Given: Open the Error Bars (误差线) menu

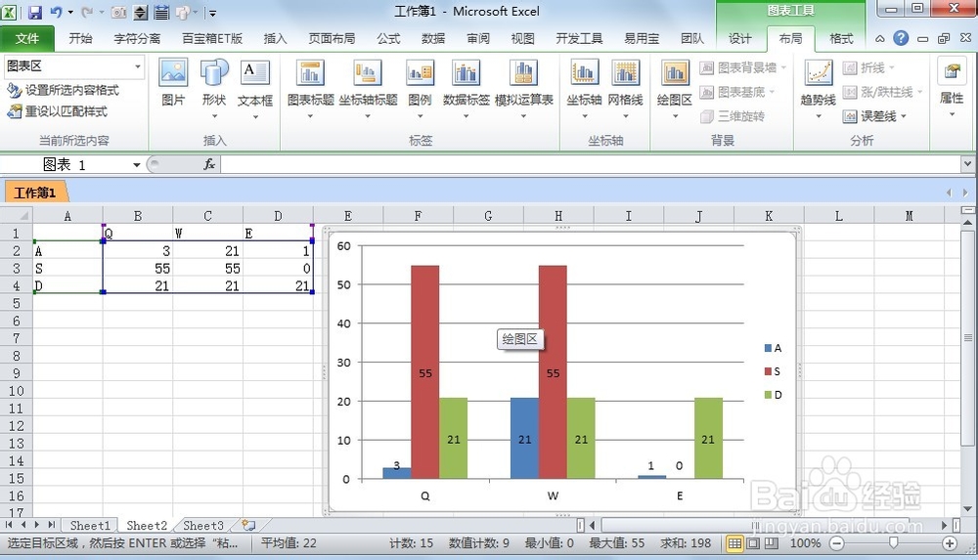Looking at the screenshot, I should point(874,116).
